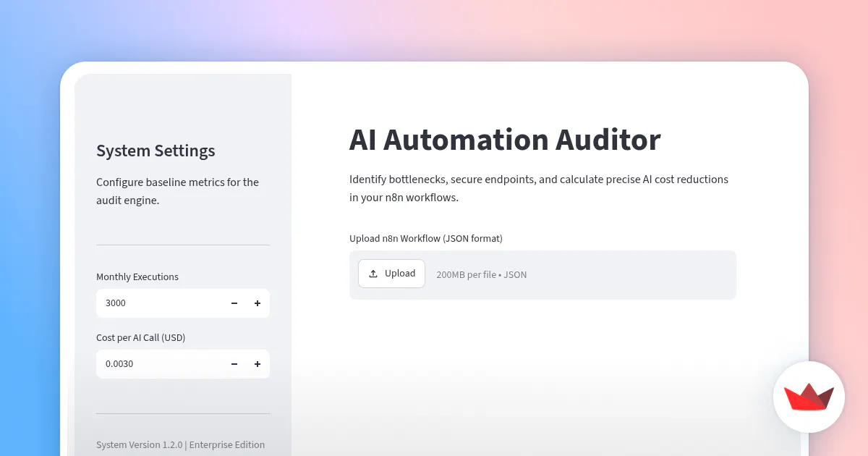Click the 'Cost per AI Call (USD)' label
The image size is (868, 456).
(x=141, y=337)
